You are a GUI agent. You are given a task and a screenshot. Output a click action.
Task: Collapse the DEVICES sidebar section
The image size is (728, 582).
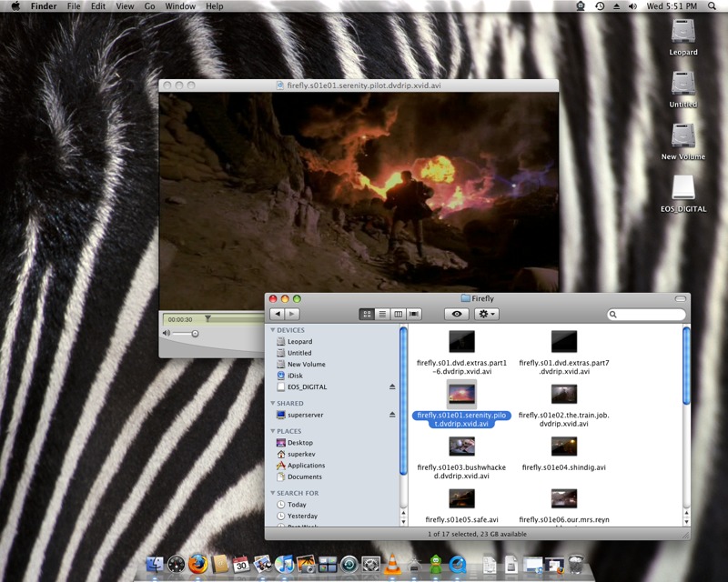pos(273,330)
